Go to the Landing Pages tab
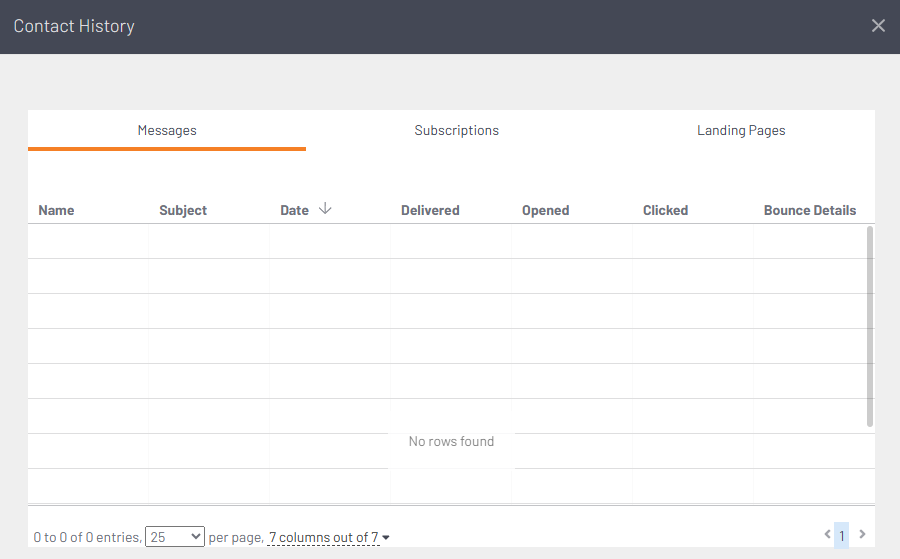Image resolution: width=900 pixels, height=559 pixels. point(741,130)
